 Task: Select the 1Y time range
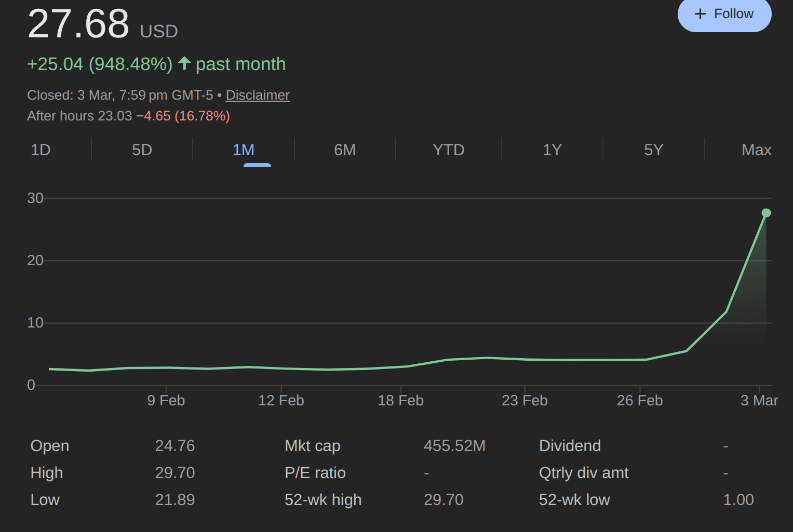coord(552,150)
